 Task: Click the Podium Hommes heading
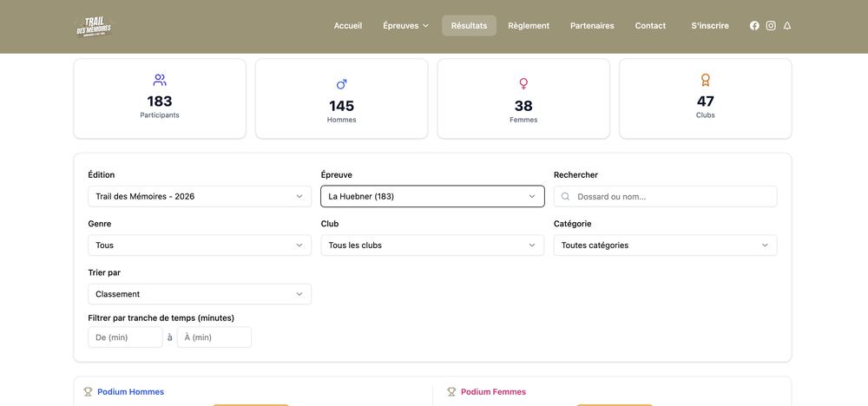131,391
